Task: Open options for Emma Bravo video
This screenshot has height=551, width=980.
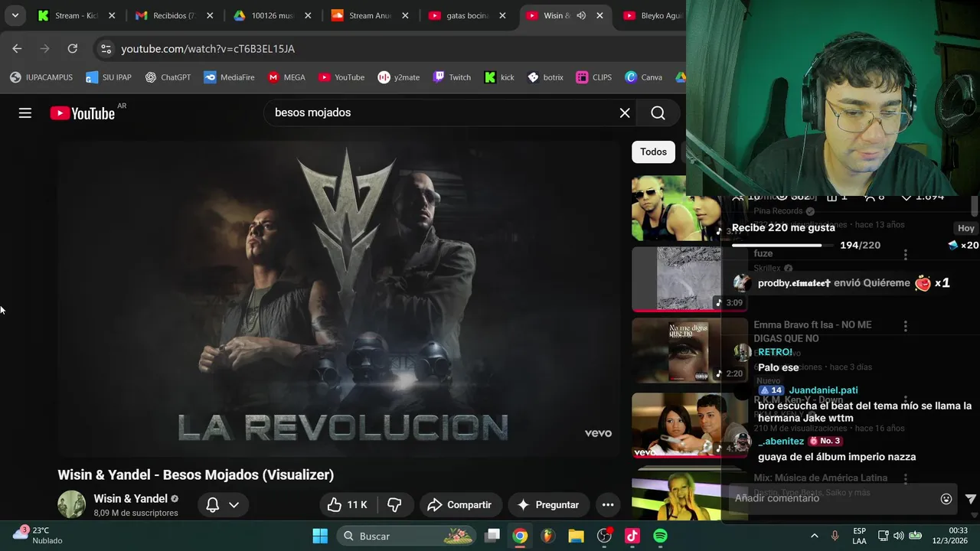Action: [906, 326]
